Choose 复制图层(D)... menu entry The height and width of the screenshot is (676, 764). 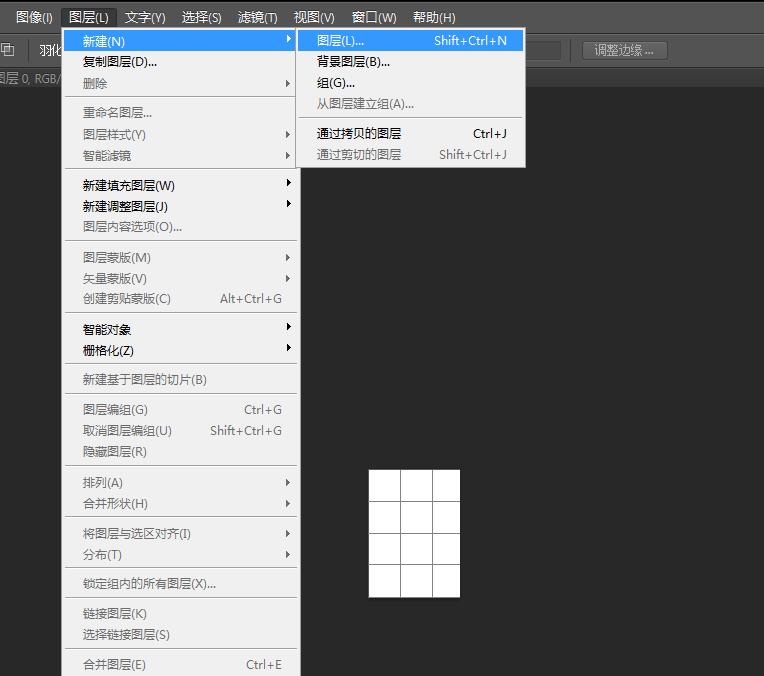click(180, 62)
